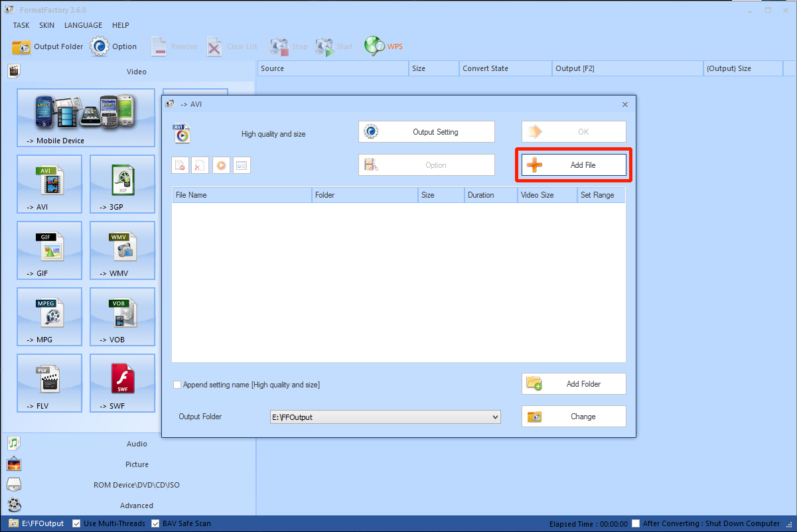Image resolution: width=797 pixels, height=532 pixels.
Task: Click the Folder column header in dialog
Action: coord(365,195)
